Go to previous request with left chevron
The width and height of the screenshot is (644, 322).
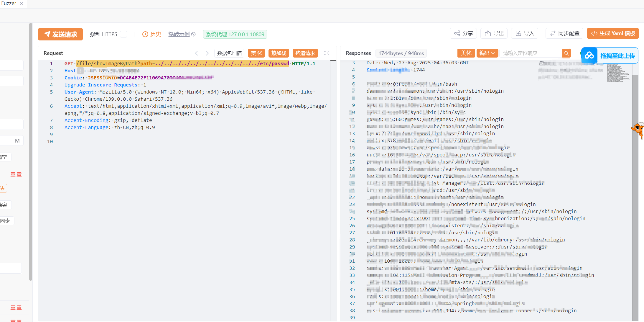coord(197,53)
